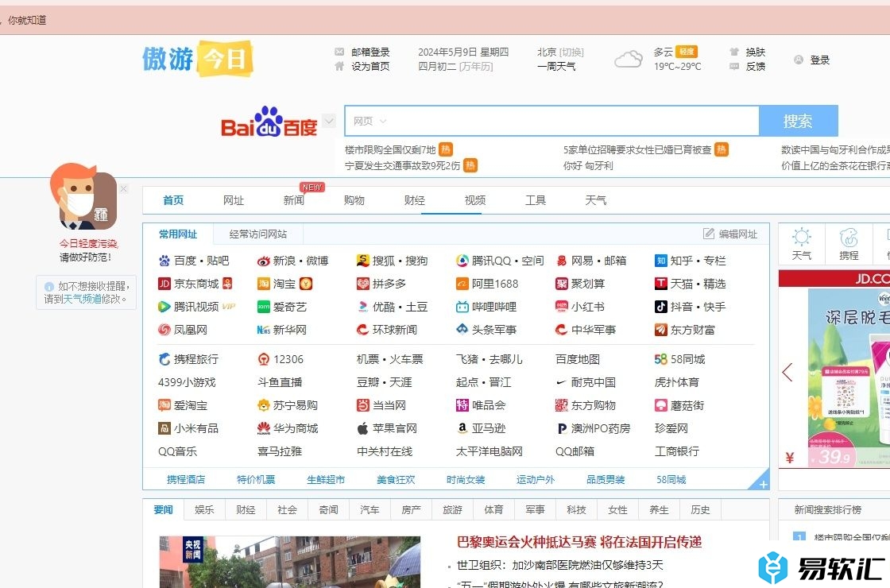890x588 pixels.
Task: Click the 亚马逊 icon
Action: (462, 428)
